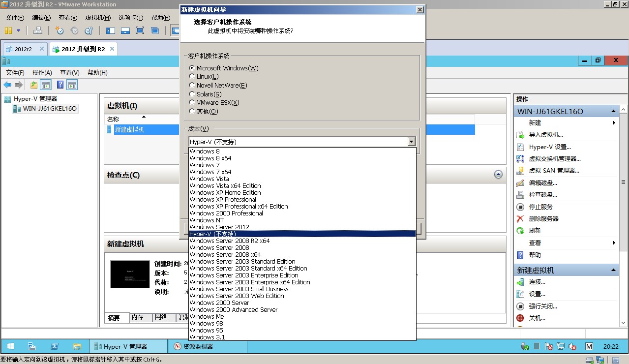629x364 pixels.
Task: Click the VMware full screen mode icon
Action: tap(140, 30)
